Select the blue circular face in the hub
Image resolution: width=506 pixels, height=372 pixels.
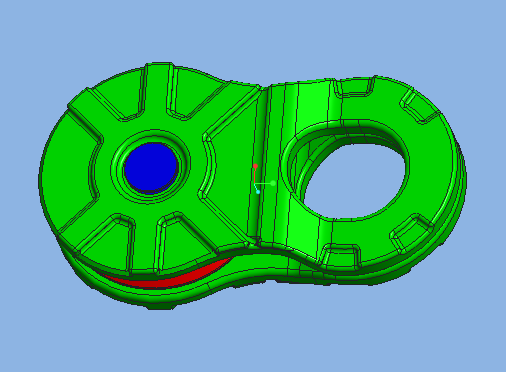151,168
